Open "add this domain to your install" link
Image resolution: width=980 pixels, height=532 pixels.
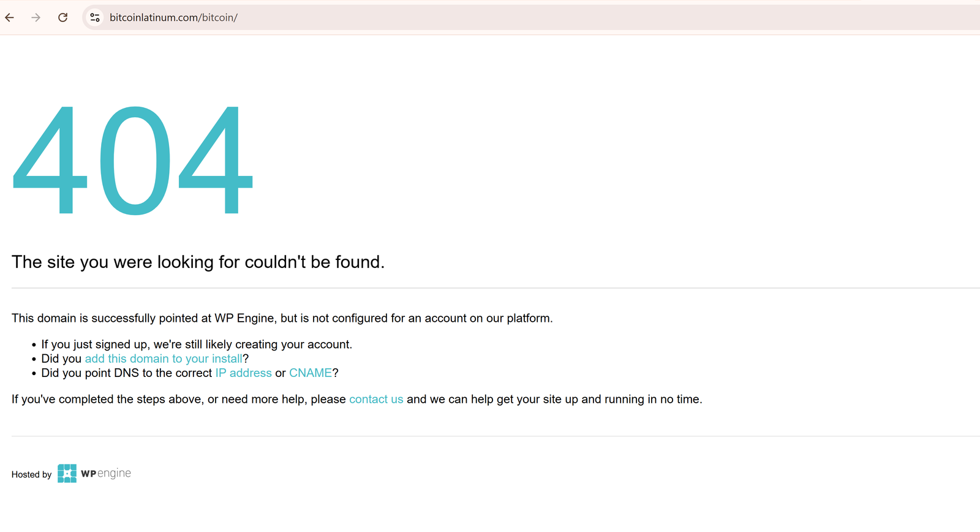164,359
